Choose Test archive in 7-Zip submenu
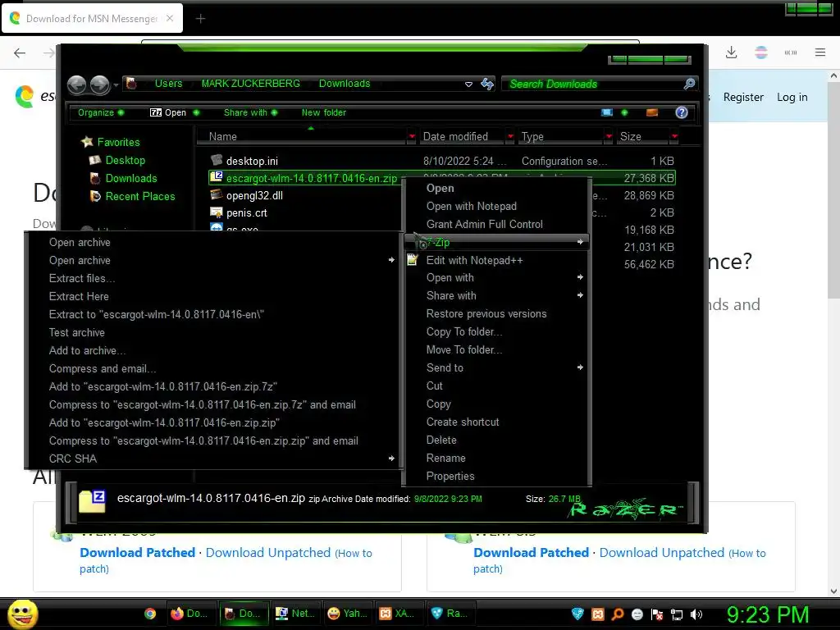This screenshot has width=840, height=630. click(x=212, y=333)
